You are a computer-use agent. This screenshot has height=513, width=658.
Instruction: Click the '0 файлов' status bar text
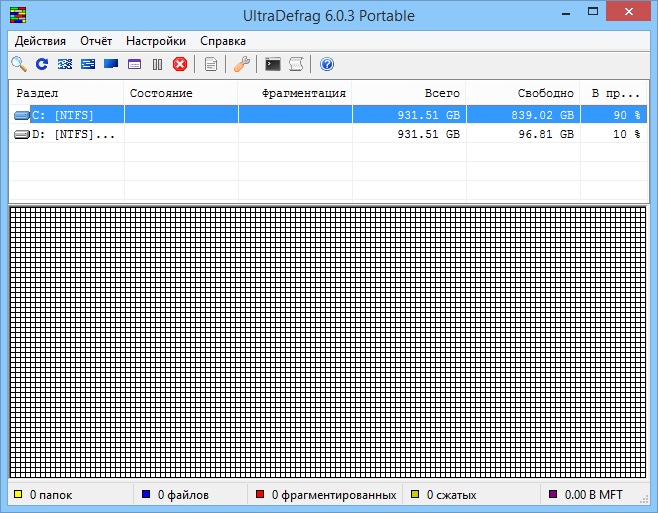click(x=183, y=495)
